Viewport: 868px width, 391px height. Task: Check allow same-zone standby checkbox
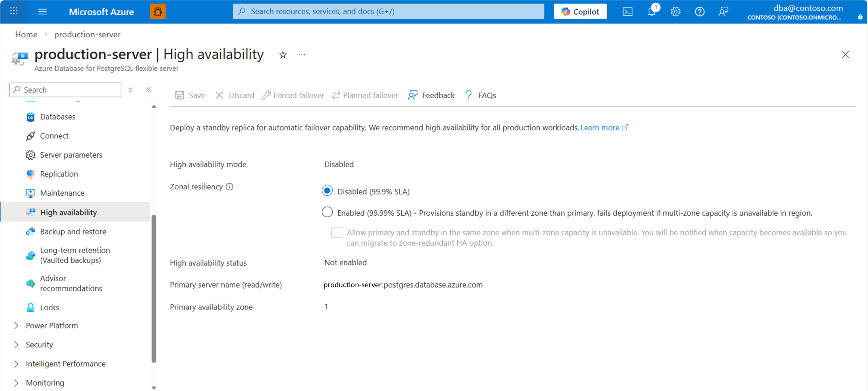tap(337, 232)
